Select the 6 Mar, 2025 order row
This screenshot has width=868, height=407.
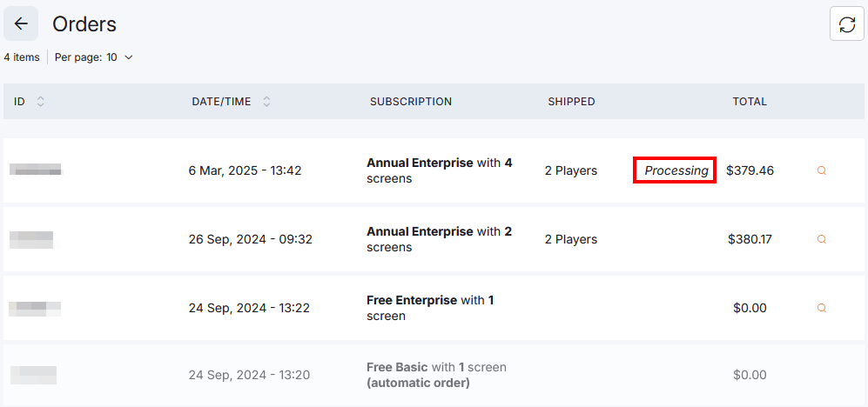(245, 170)
